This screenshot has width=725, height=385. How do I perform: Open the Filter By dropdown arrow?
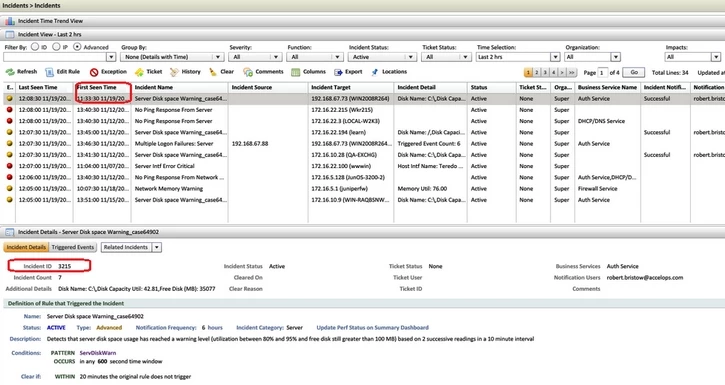point(111,57)
